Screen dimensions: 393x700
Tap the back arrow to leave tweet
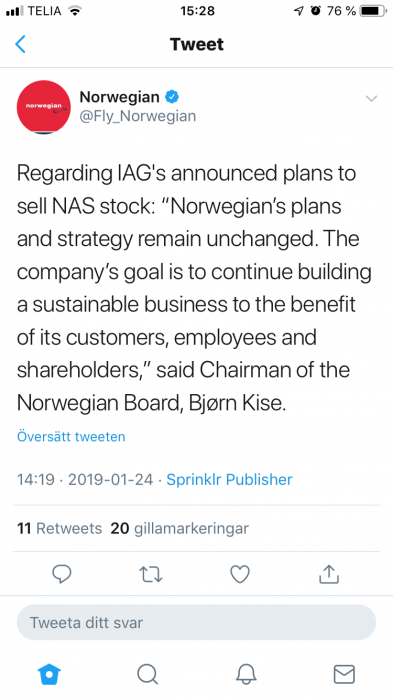pos(20,44)
